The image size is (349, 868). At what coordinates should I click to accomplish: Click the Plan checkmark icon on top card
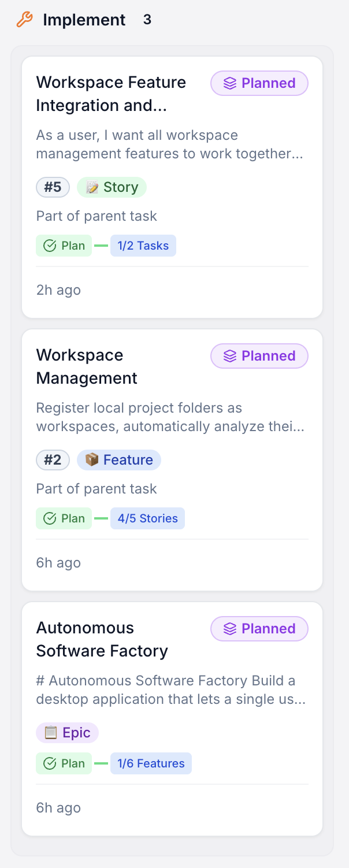pos(49,245)
